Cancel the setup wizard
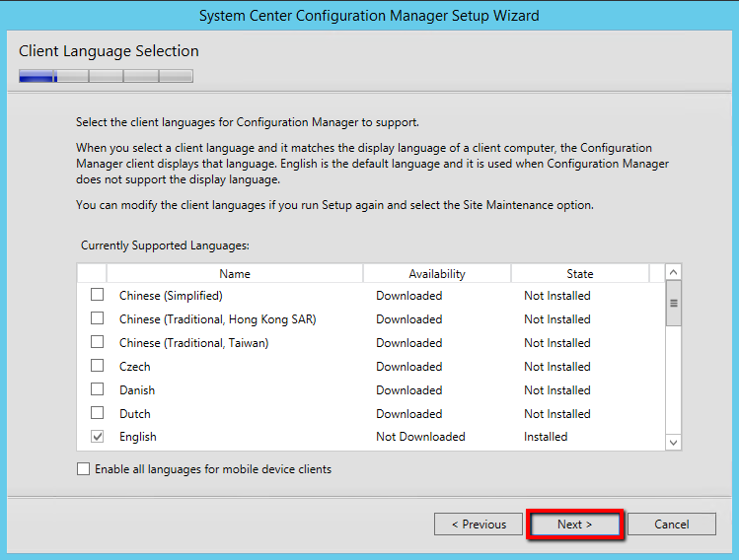 (671, 525)
